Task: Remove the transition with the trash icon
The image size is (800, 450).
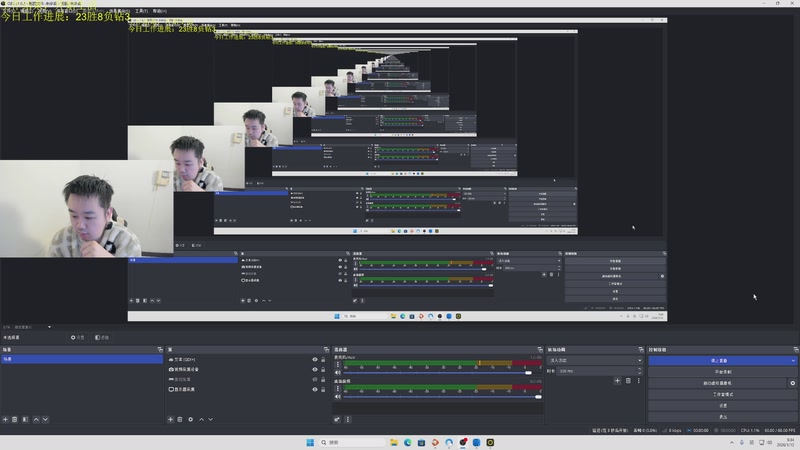Action: pos(628,381)
